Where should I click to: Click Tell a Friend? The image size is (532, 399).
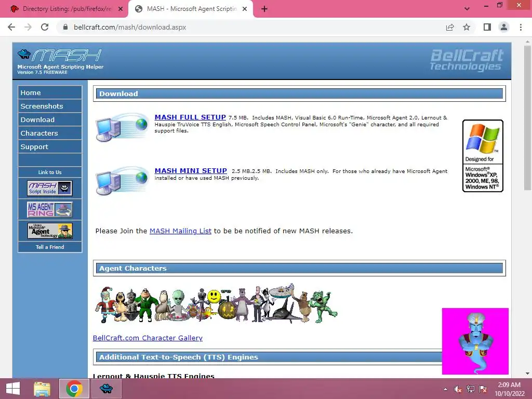point(50,247)
